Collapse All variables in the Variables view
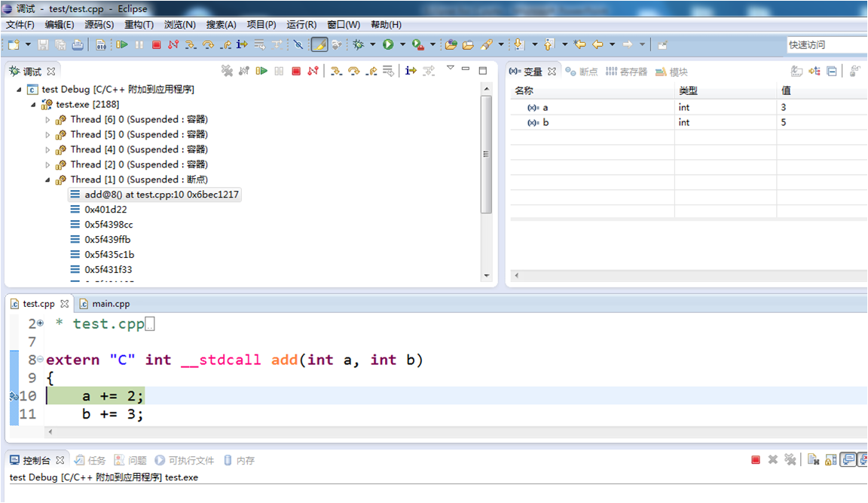Screen dimensions: 868x503 click(x=831, y=70)
